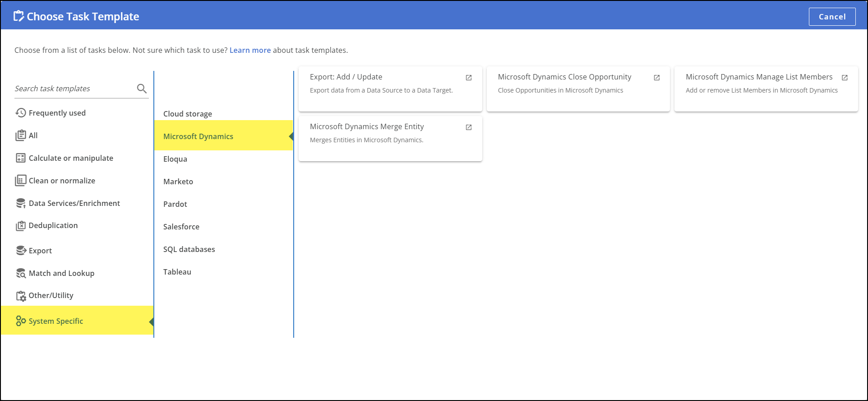Image resolution: width=868 pixels, height=401 pixels.
Task: Select the Frequently used category
Action: click(x=57, y=113)
